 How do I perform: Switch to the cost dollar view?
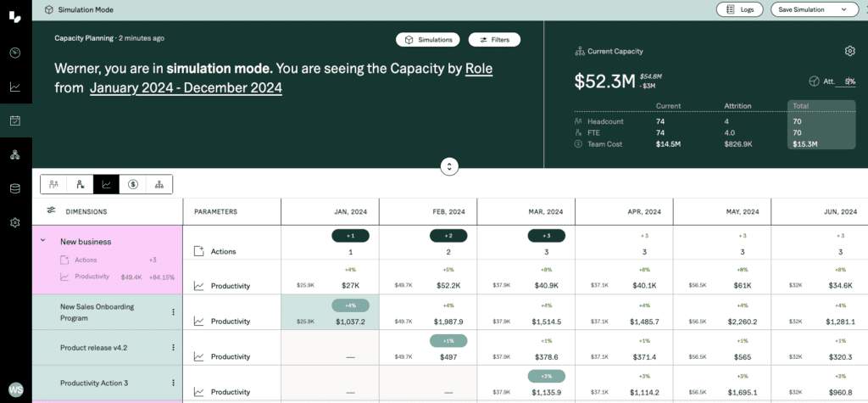pos(133,184)
